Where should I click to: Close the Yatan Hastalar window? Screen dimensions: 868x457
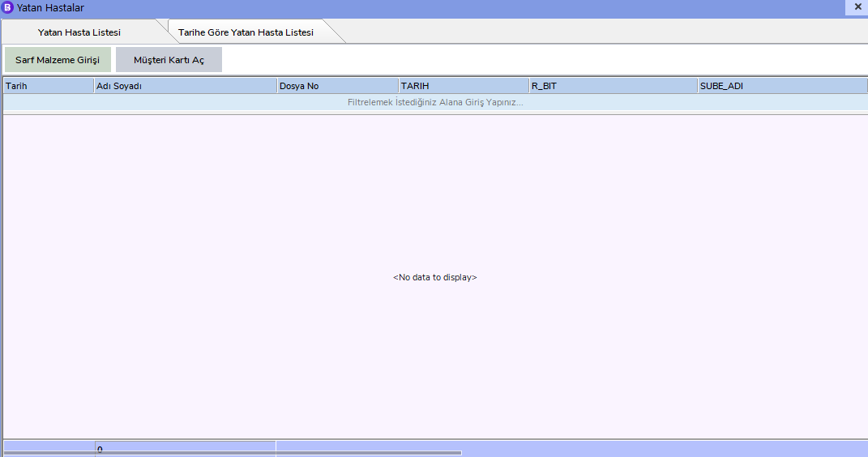(857, 7)
